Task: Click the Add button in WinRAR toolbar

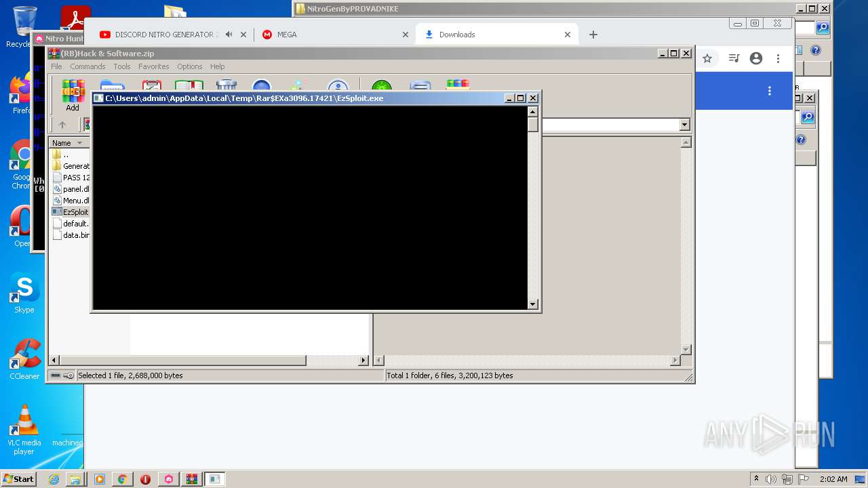Action: coord(73,95)
